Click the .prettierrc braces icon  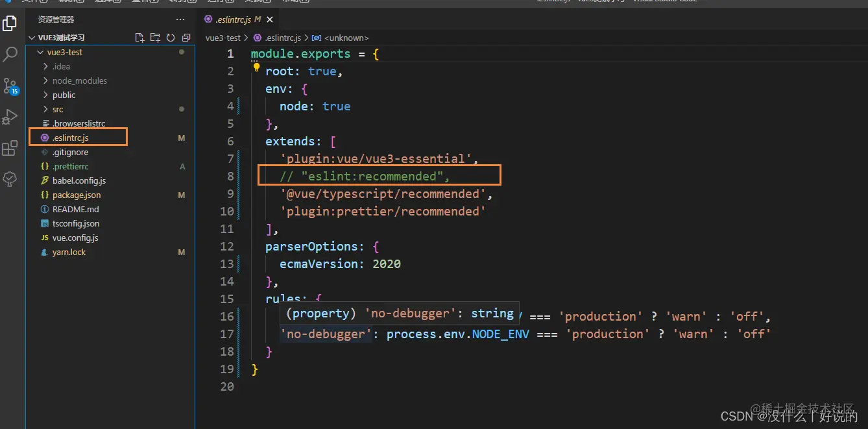click(45, 166)
